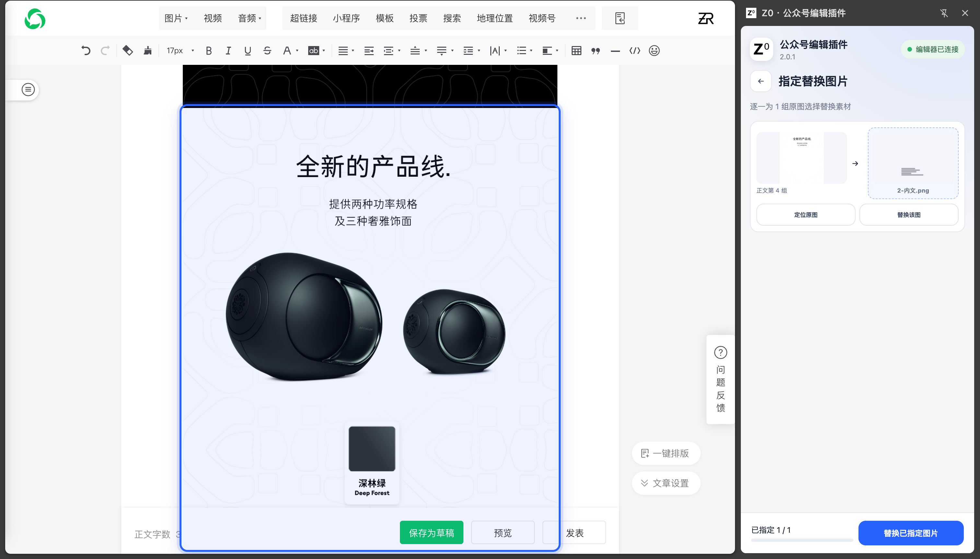Click the WeChat editor green logo
This screenshot has width=980, height=559.
tap(35, 19)
